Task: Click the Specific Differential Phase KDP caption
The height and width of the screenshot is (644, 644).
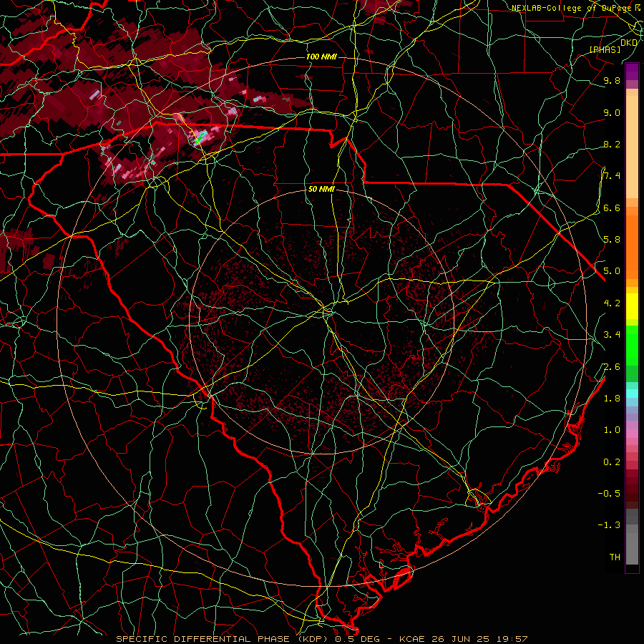Action: point(321,639)
